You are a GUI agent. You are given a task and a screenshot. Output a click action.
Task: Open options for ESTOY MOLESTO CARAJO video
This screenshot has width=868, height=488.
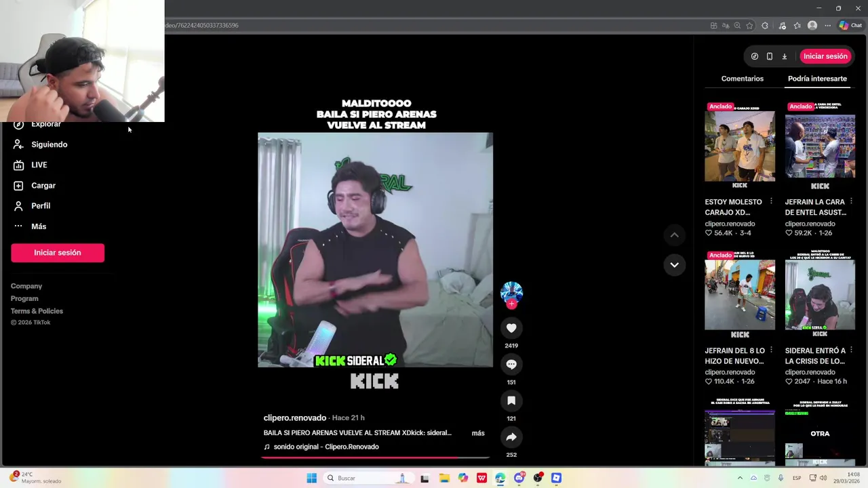(771, 202)
